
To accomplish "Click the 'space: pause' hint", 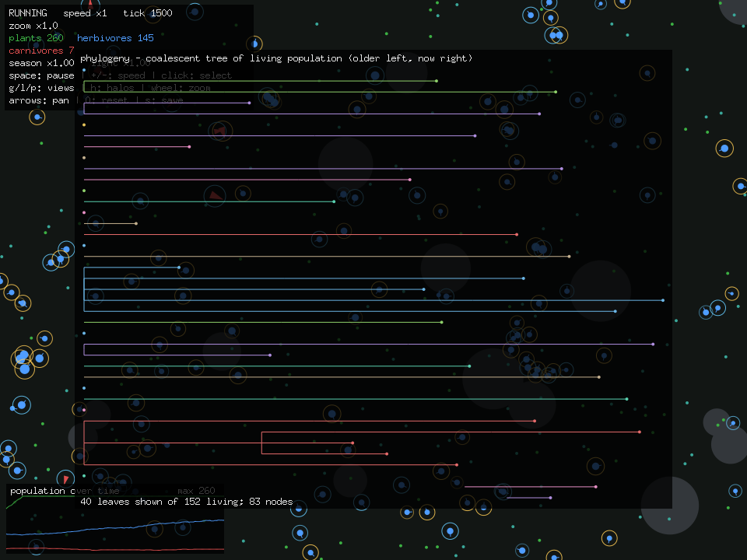I will pos(41,75).
